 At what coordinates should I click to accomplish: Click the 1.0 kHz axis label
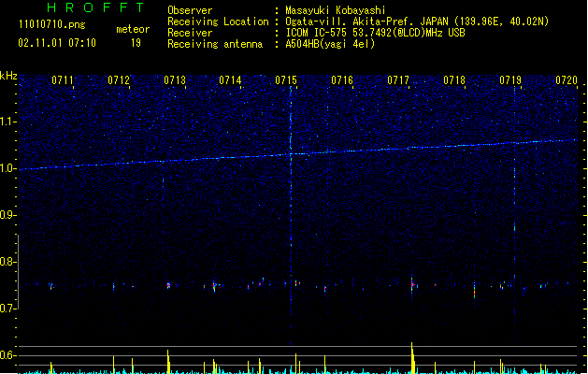point(8,168)
